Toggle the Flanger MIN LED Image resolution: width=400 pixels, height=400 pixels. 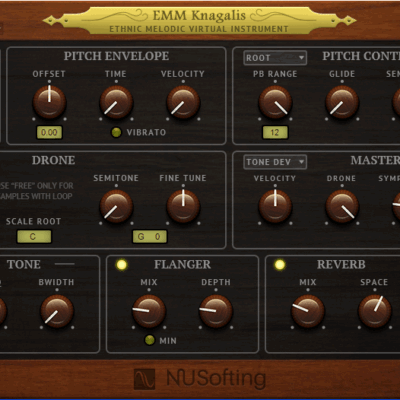(x=149, y=340)
